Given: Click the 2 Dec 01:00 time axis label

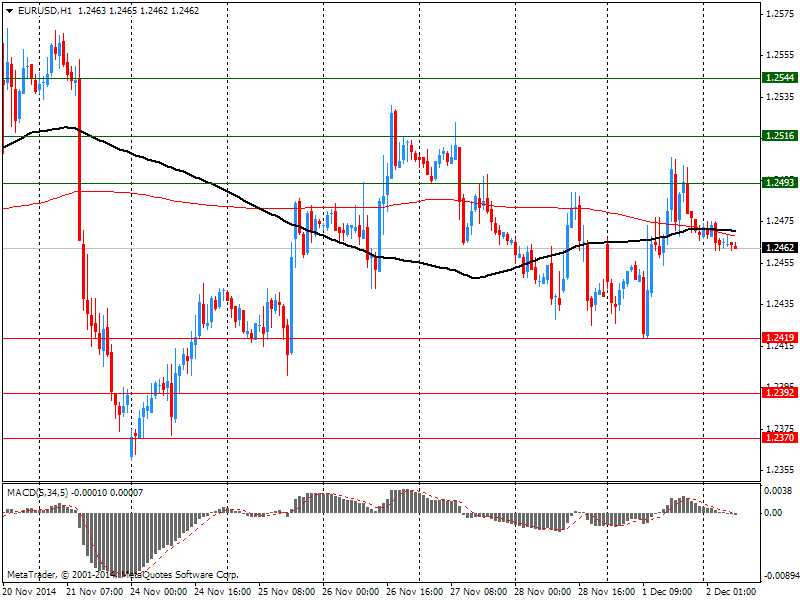Looking at the screenshot, I should [731, 592].
